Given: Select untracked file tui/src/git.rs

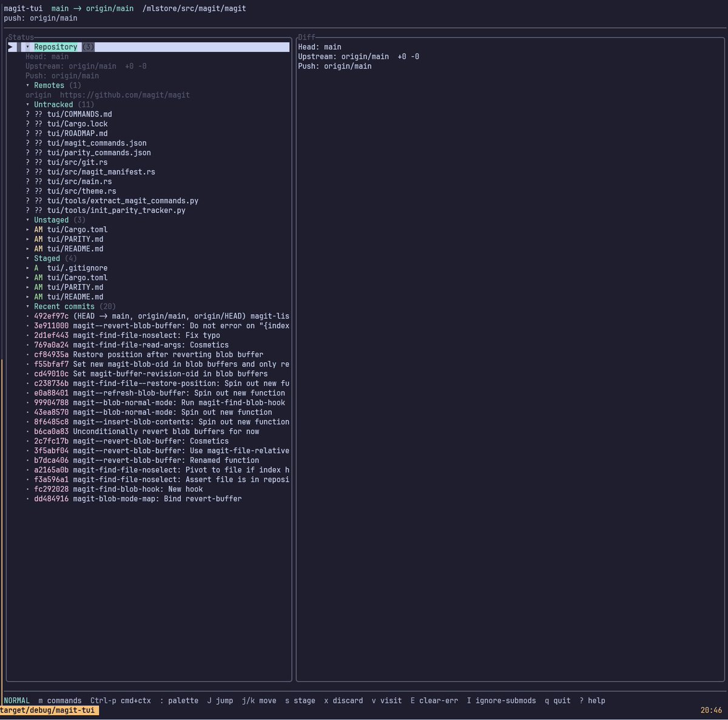Looking at the screenshot, I should [x=67, y=163].
